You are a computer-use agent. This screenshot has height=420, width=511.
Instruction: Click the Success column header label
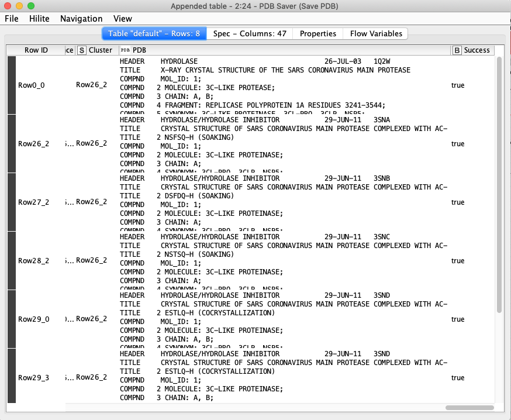pos(477,50)
